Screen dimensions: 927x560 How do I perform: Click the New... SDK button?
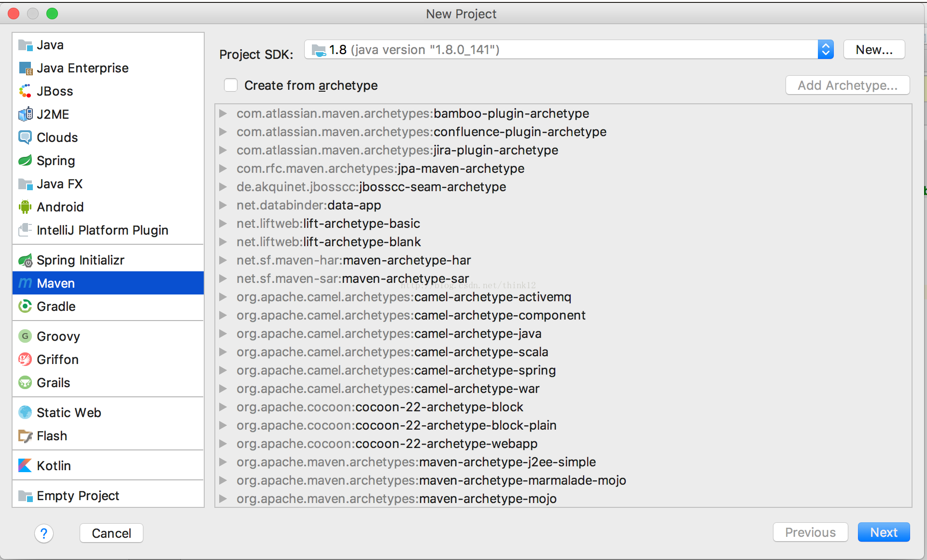pyautogui.click(x=874, y=50)
